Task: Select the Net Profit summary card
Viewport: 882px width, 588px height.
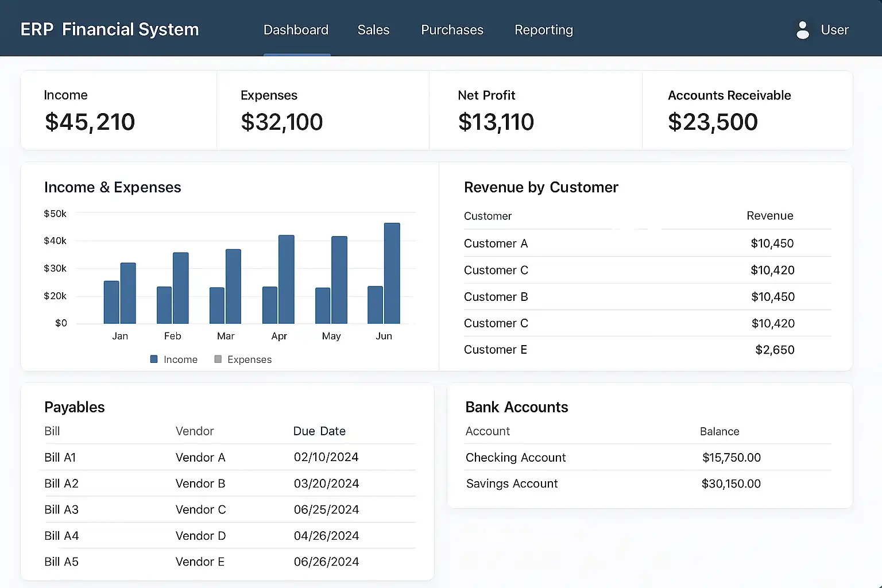Action: click(535, 110)
